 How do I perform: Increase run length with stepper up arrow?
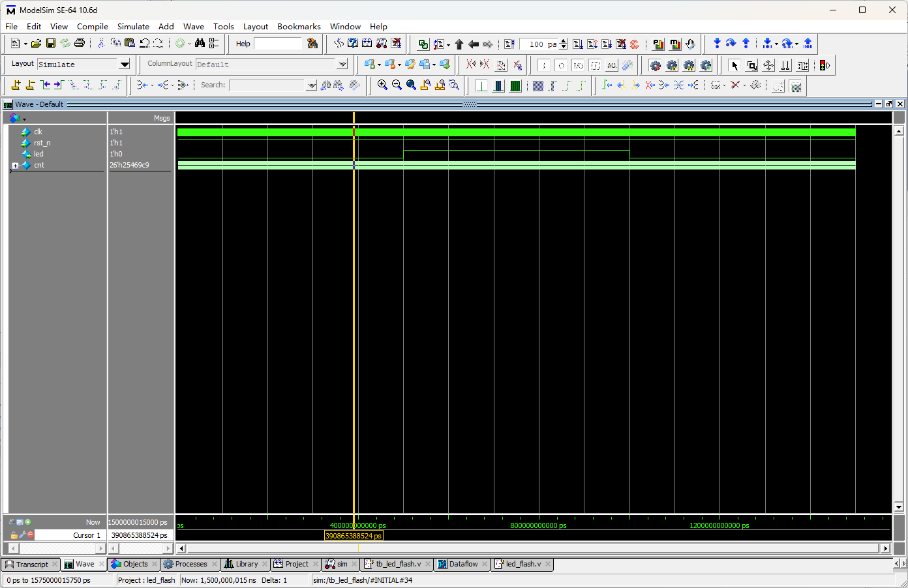click(564, 41)
